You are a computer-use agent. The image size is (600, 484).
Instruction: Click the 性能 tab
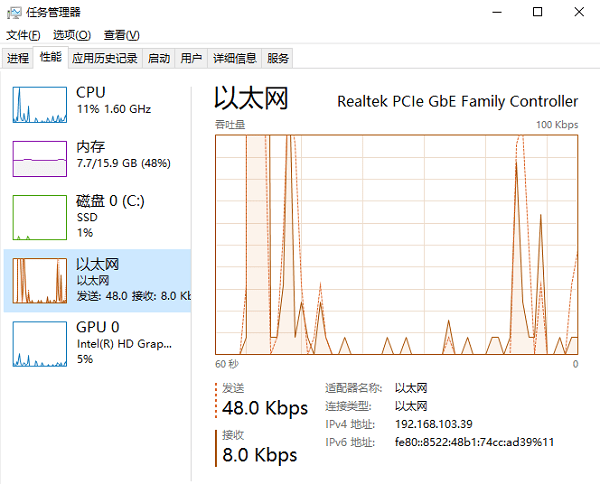coord(50,57)
